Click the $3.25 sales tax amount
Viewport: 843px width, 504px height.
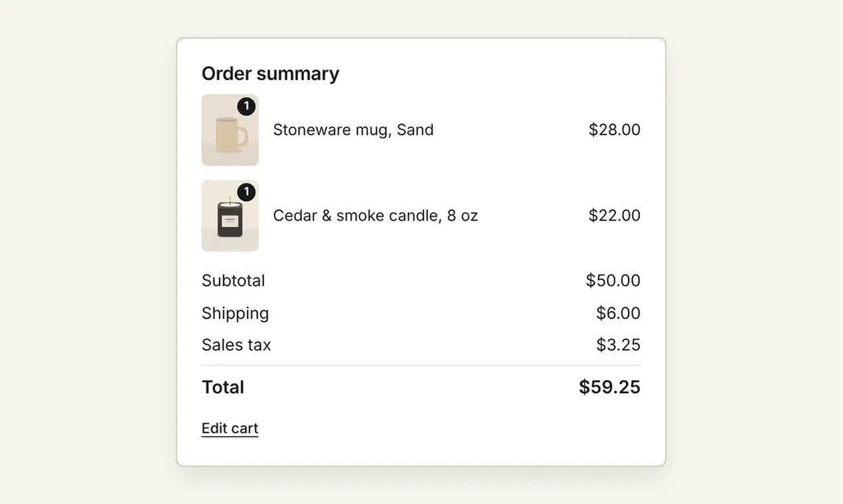[x=618, y=345]
